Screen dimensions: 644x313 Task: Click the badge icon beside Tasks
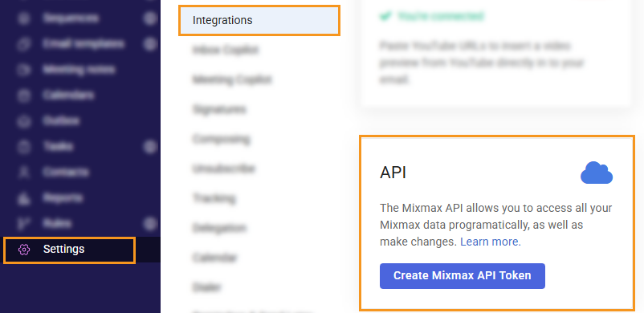point(151,146)
